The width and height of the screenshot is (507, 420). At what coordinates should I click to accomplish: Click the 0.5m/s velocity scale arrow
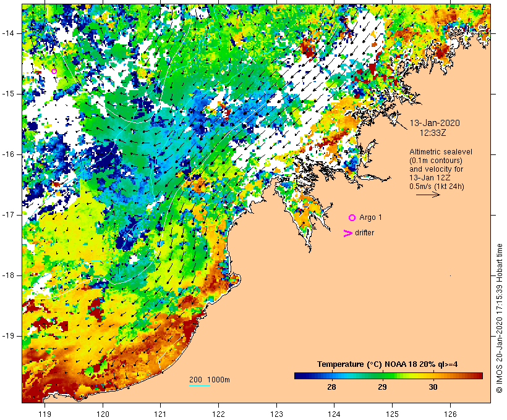tap(428, 195)
